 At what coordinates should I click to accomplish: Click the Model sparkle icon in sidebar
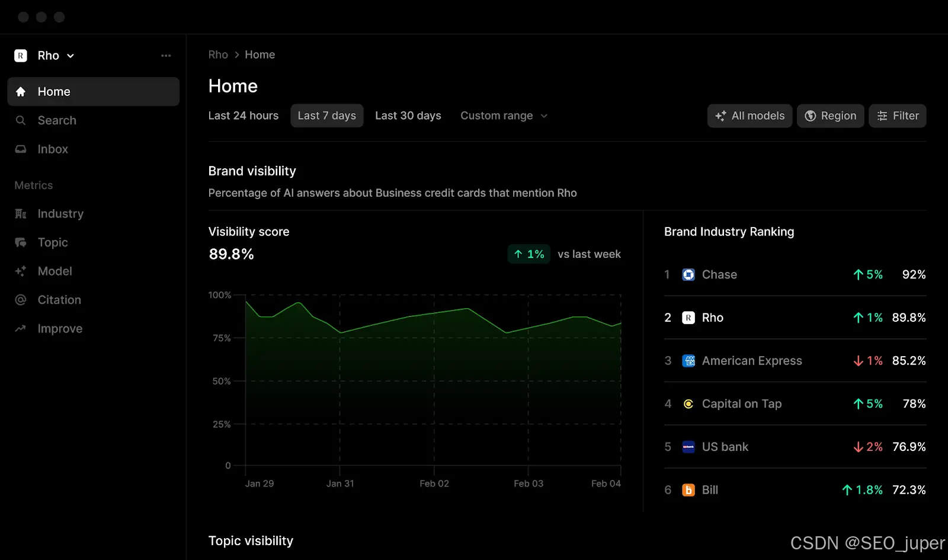pyautogui.click(x=21, y=271)
